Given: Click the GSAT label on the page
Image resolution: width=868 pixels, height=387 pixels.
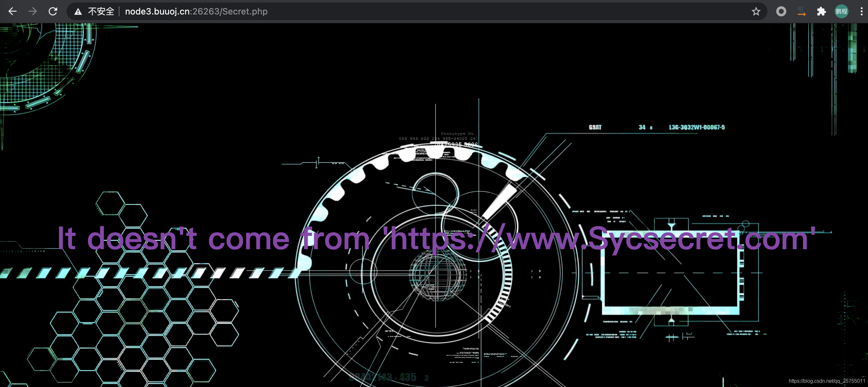Looking at the screenshot, I should tap(595, 127).
